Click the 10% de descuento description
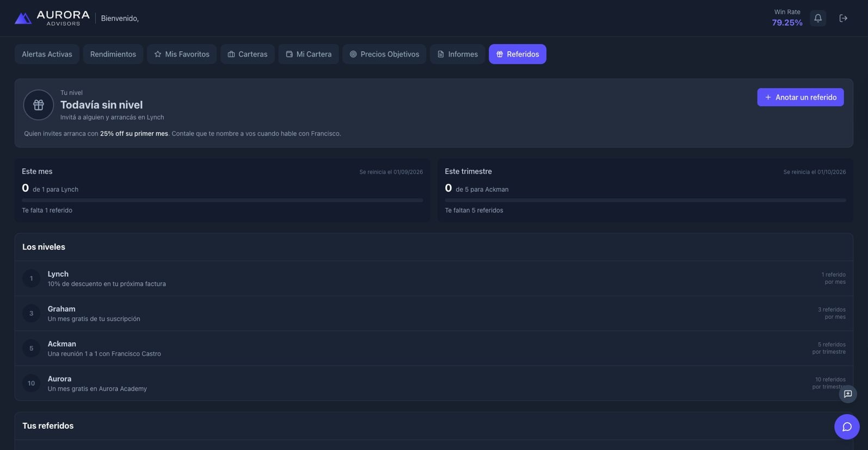868x450 pixels. coord(107,284)
